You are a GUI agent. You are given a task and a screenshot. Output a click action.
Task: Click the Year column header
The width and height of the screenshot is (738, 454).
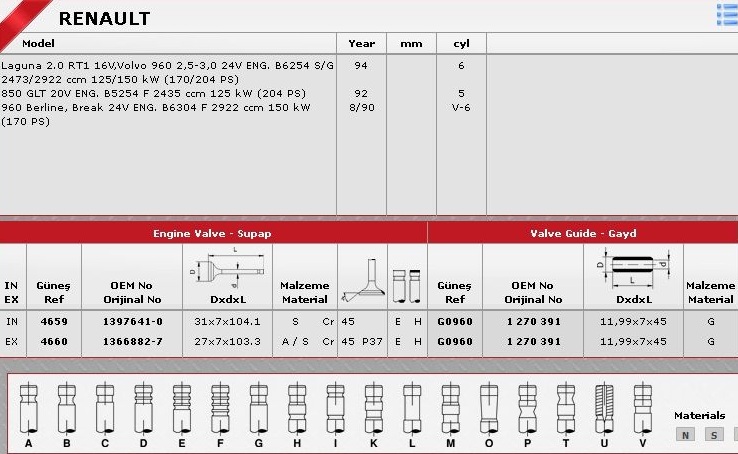(361, 44)
